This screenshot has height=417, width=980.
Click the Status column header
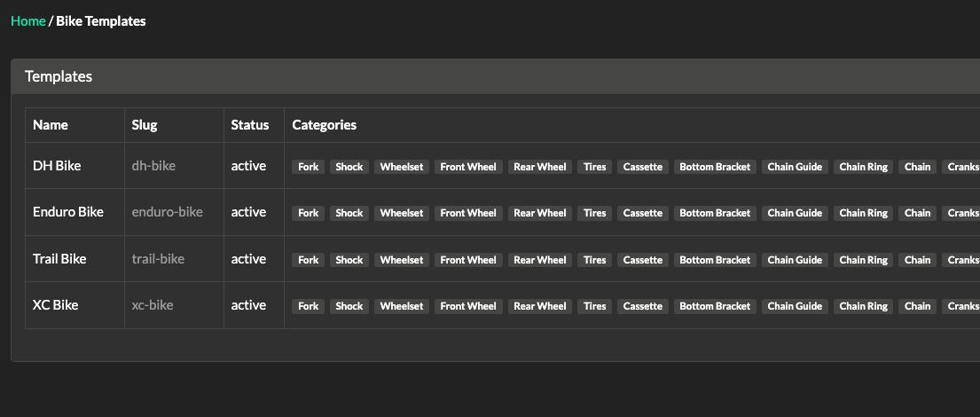point(249,125)
